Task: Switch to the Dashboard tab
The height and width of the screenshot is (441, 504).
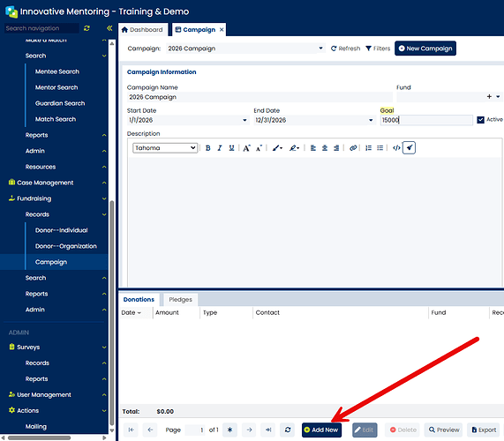Action: coord(143,30)
